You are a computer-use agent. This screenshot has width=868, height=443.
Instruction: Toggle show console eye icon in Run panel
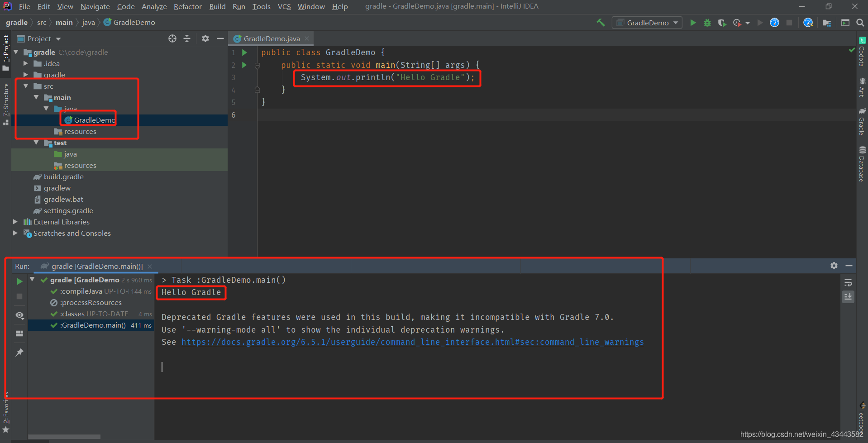coord(19,315)
